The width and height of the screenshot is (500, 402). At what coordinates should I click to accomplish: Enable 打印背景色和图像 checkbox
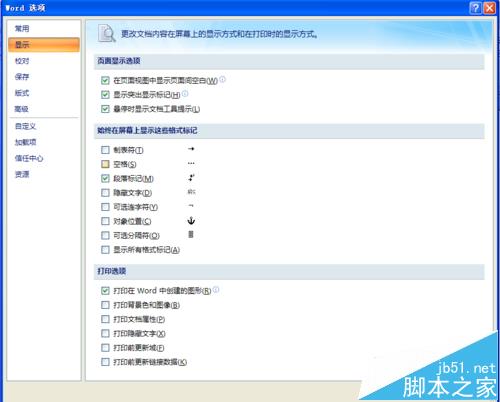point(105,305)
